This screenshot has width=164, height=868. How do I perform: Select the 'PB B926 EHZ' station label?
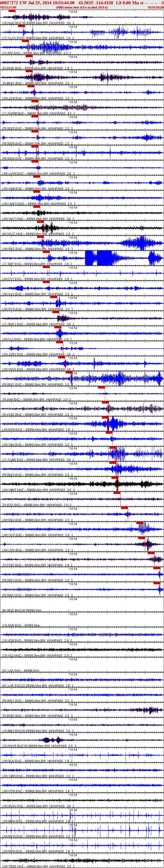[12, 159]
